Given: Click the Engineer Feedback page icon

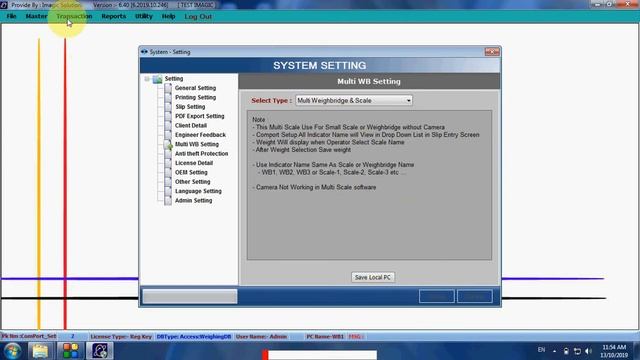Looking at the screenshot, I should tap(168, 135).
